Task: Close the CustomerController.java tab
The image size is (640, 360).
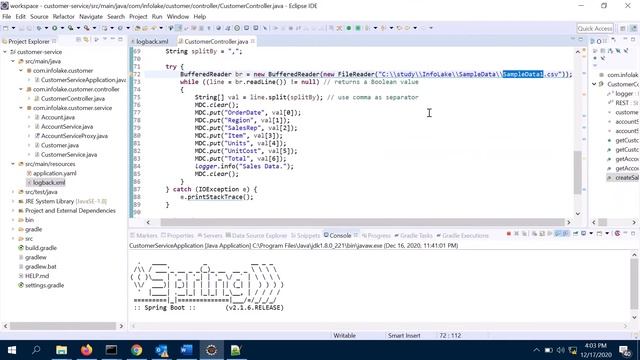Action: tap(253, 41)
